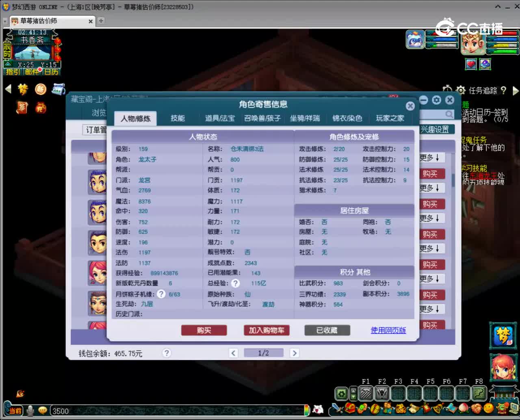The width and height of the screenshot is (520, 420).
Task: Click the 购买 buy button
Action: pyautogui.click(x=204, y=330)
